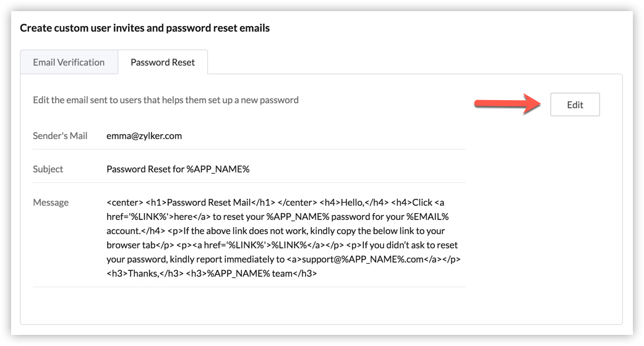This screenshot has height=346, width=644.
Task: Click the description text about setting new password
Action: tap(166, 100)
